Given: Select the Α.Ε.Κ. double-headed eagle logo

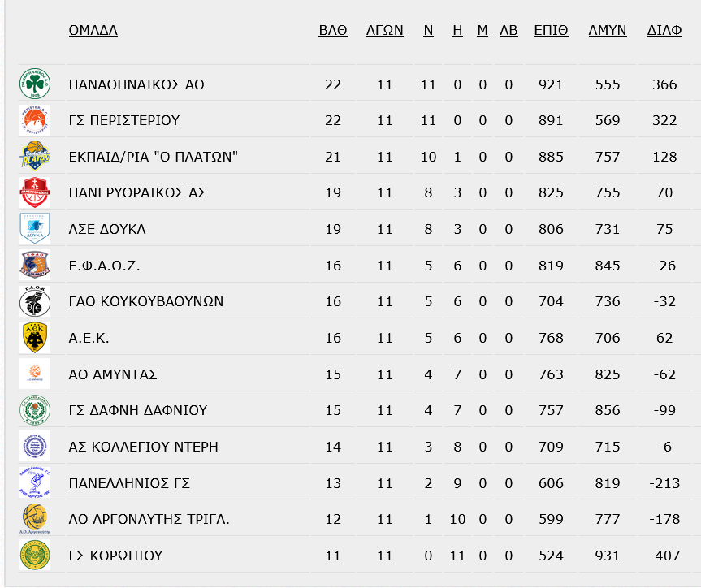Looking at the screenshot, I should pos(35,338).
